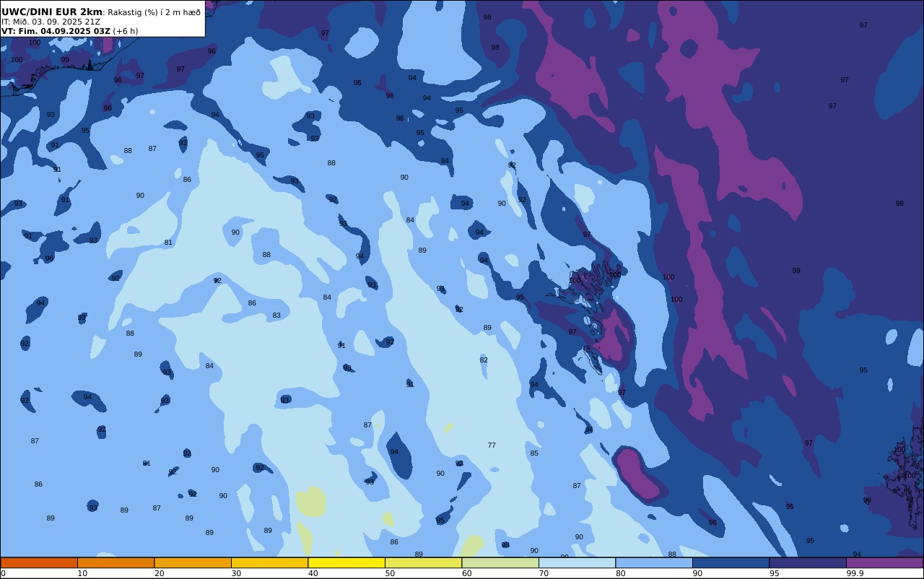Click the legend tick label '30'
This screenshot has height=579, width=924.
pyautogui.click(x=236, y=573)
